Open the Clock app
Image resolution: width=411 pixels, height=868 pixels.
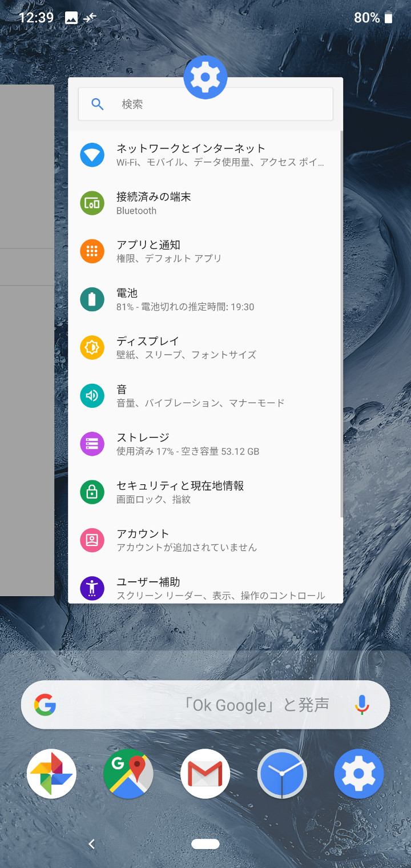282,774
